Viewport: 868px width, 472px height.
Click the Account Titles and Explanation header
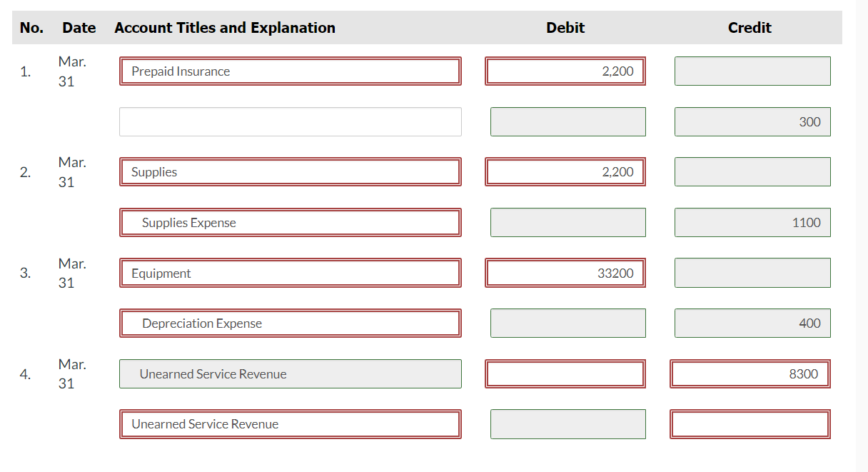pos(224,27)
